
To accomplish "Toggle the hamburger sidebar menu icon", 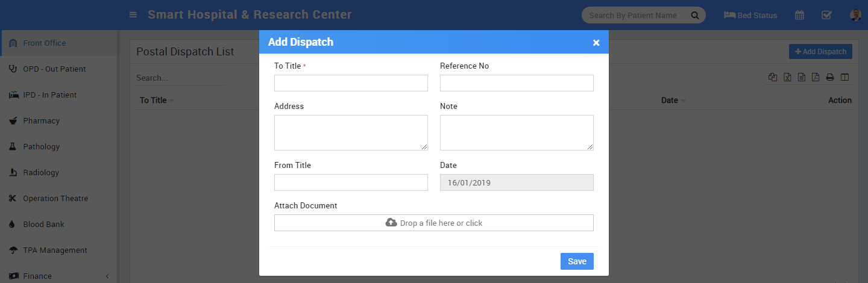I will [x=133, y=15].
